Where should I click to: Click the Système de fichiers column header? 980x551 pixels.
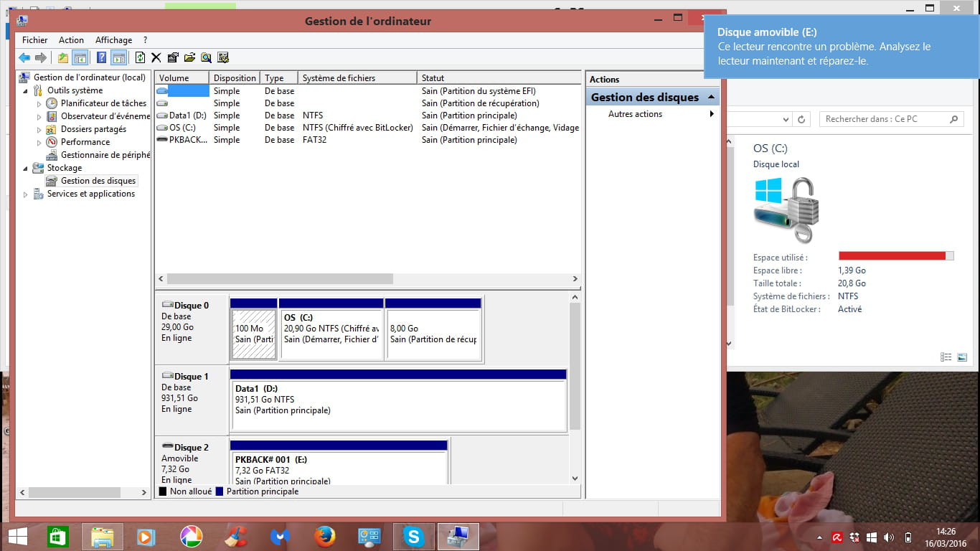[356, 78]
